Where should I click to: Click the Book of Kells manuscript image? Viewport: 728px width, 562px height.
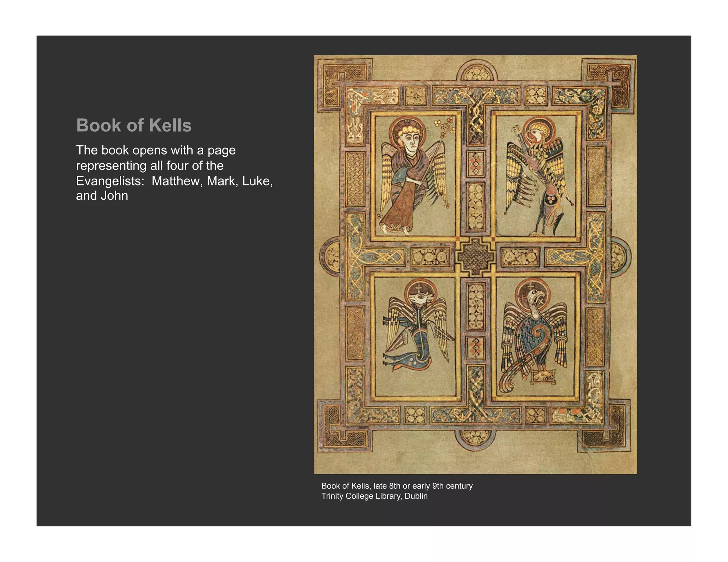coord(475,264)
